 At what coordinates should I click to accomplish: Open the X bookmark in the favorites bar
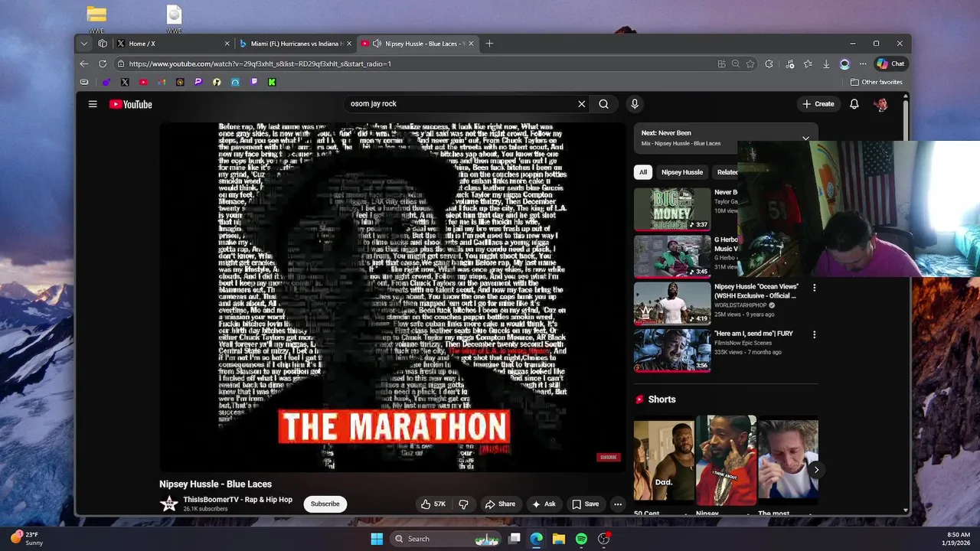(125, 82)
